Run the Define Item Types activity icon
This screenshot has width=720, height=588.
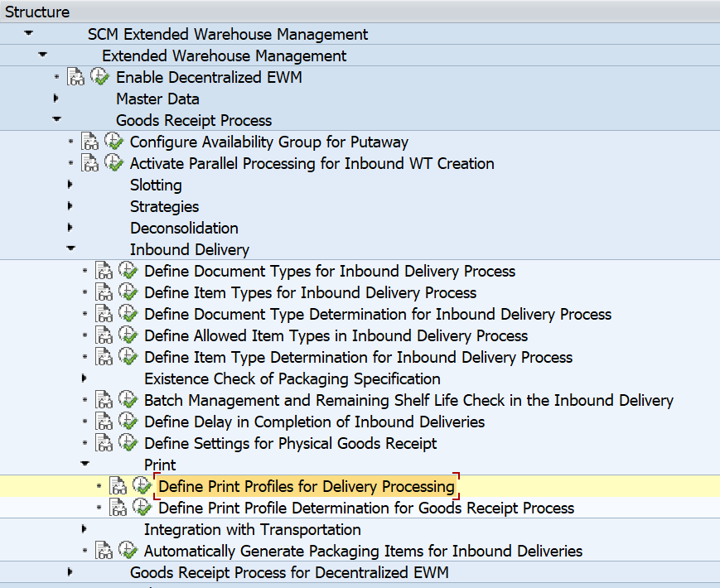click(x=128, y=292)
